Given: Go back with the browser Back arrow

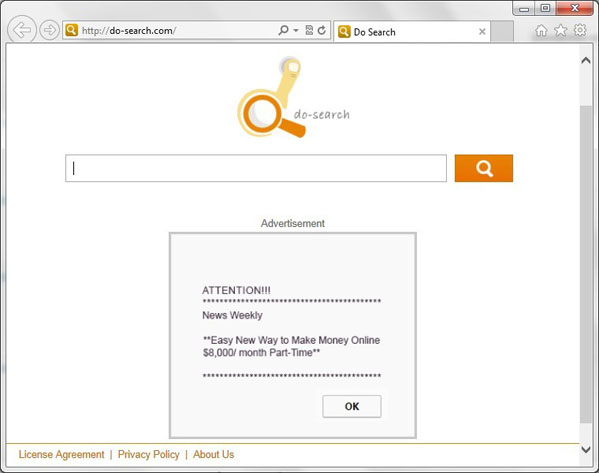Looking at the screenshot, I should [x=22, y=30].
